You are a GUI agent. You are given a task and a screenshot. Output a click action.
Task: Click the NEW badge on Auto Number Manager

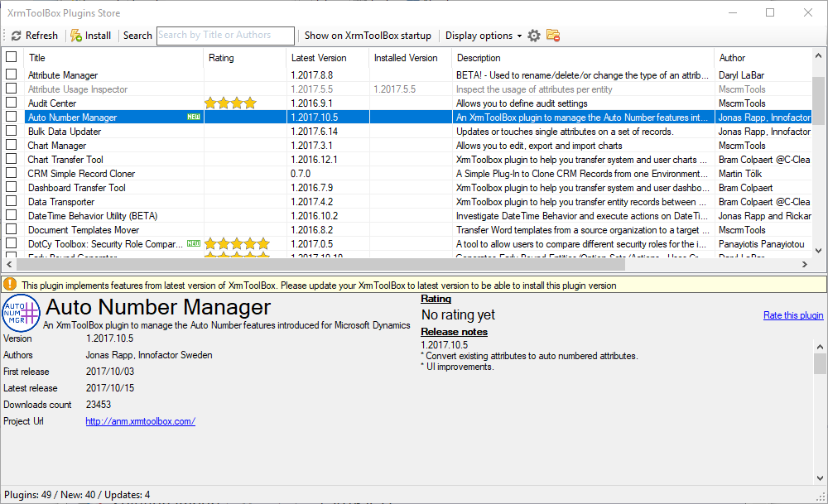pyautogui.click(x=194, y=118)
